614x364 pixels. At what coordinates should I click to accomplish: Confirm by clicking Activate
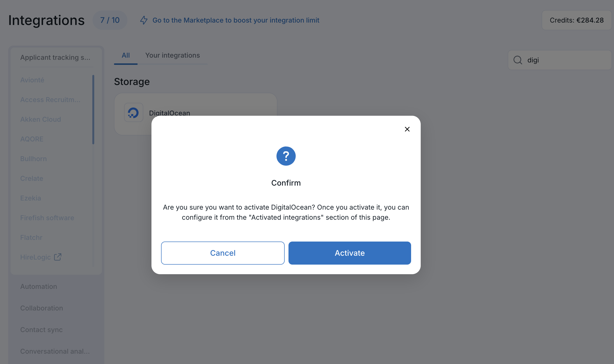click(x=350, y=253)
